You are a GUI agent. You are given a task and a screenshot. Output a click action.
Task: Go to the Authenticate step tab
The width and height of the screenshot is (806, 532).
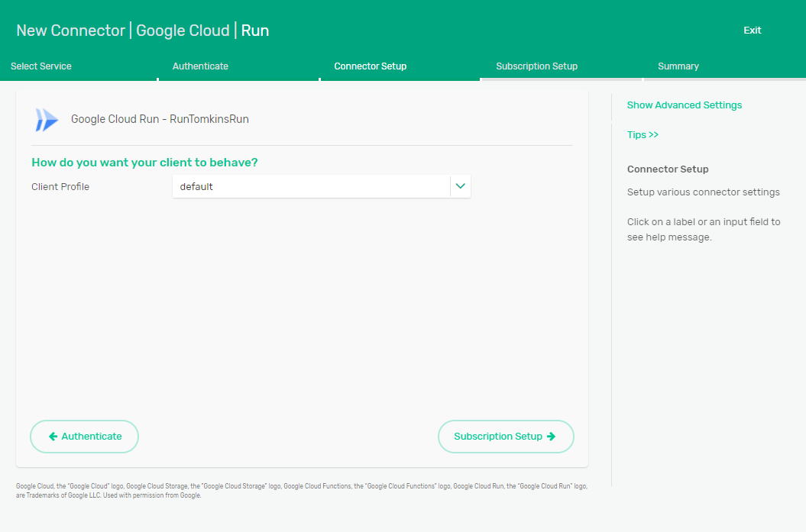pos(200,66)
